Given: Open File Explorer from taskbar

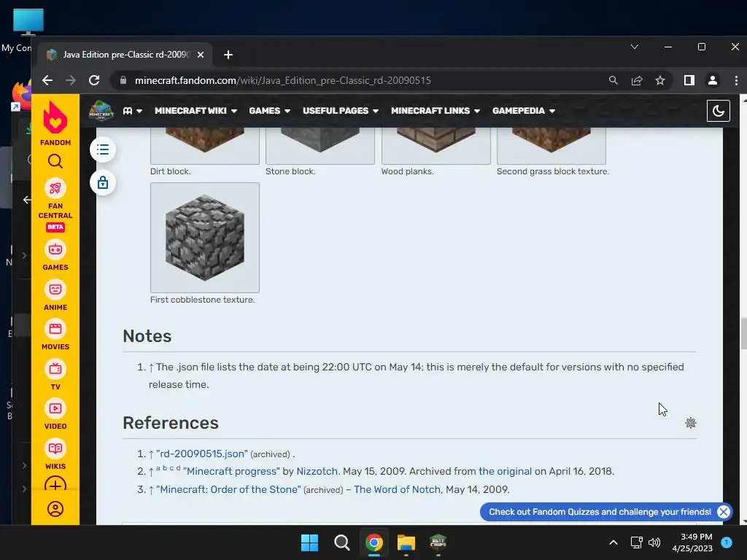Looking at the screenshot, I should click(406, 542).
